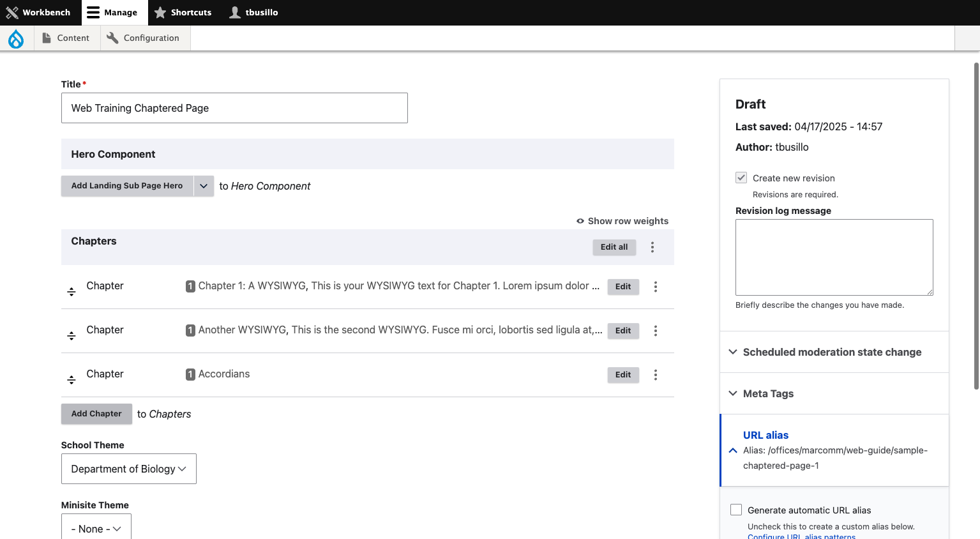This screenshot has width=980, height=539.
Task: Toggle the Create new revision checkbox
Action: pos(741,178)
